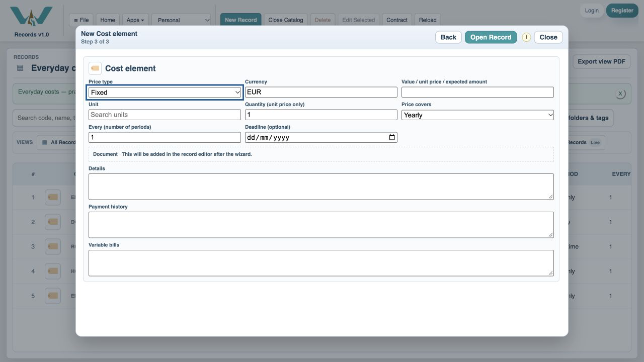
Task: Click the Deadline date field
Action: click(321, 137)
